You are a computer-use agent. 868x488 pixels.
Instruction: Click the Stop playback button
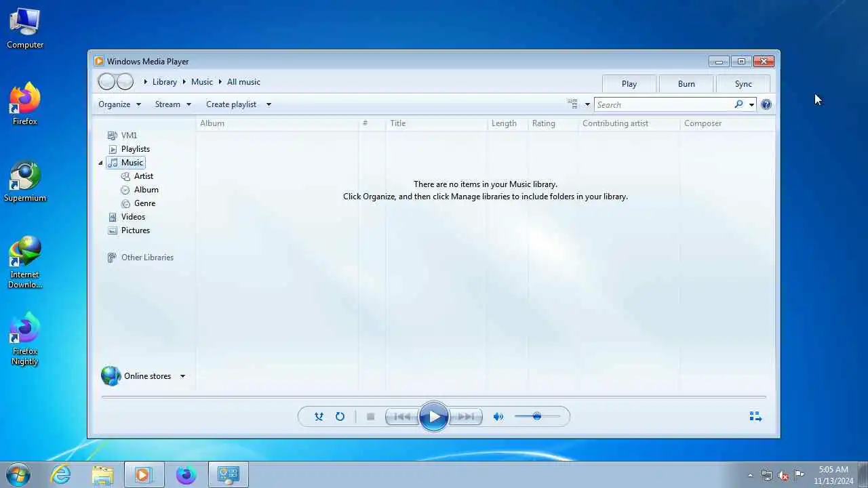370,417
